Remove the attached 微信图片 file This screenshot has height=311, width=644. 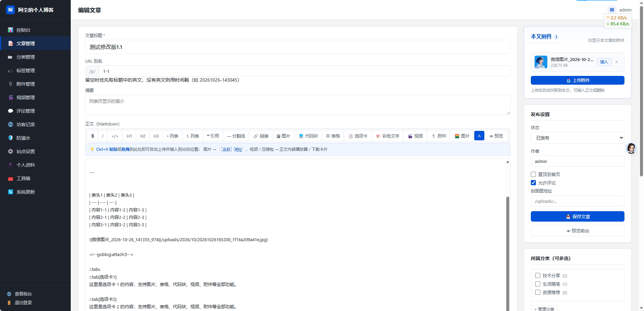point(617,62)
